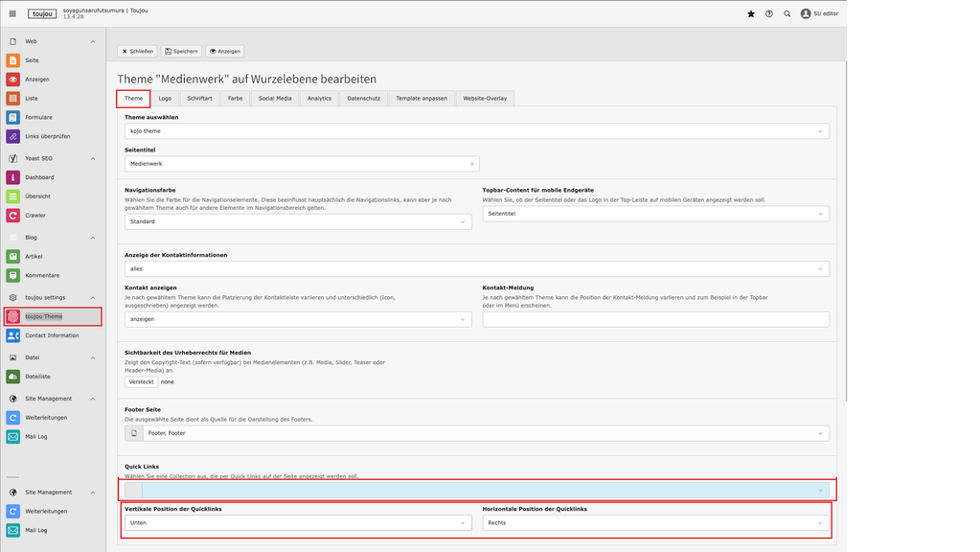
Task: Open the Anzeigen module icon
Action: (x=13, y=80)
